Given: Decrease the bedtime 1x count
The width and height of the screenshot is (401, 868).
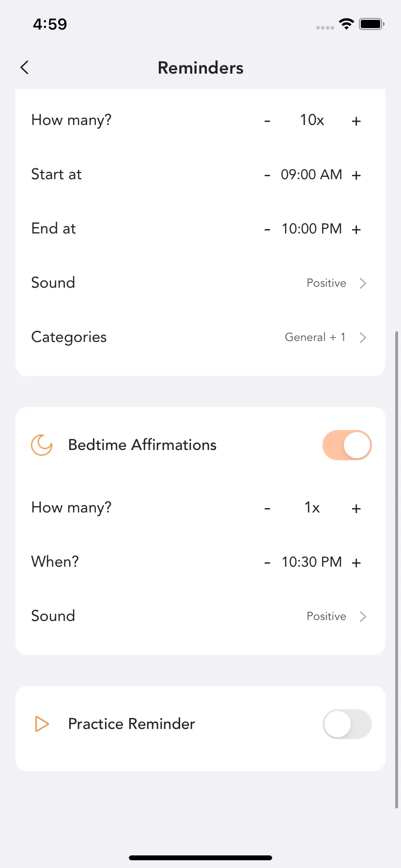Looking at the screenshot, I should pos(267,508).
